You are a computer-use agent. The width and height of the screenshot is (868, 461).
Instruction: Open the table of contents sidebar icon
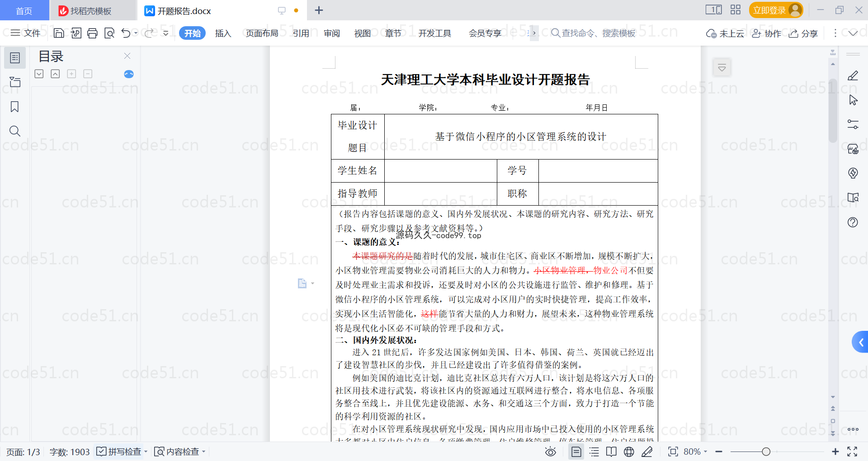coord(15,58)
